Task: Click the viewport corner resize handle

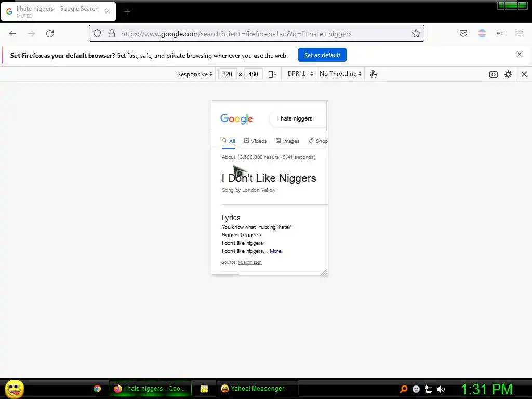Action: coord(324,272)
